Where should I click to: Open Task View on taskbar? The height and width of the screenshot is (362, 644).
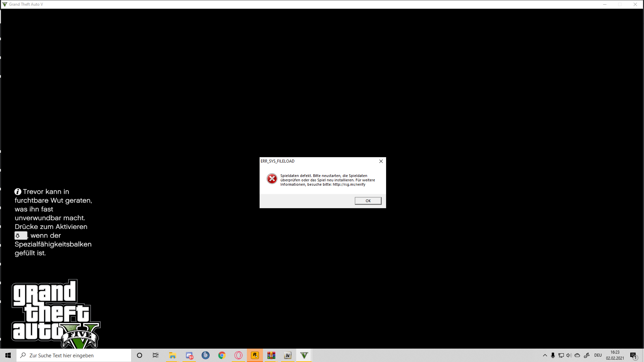pos(156,355)
